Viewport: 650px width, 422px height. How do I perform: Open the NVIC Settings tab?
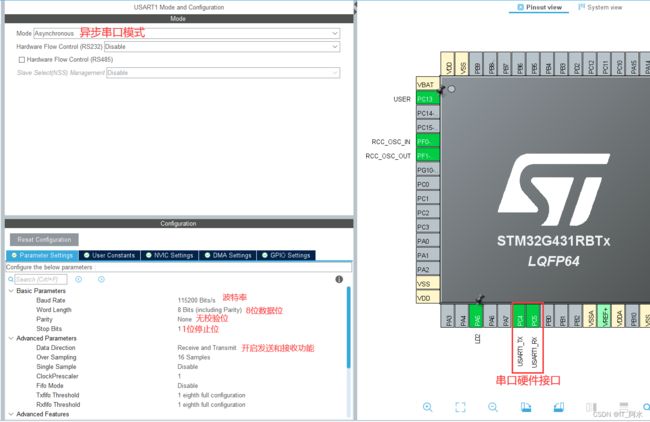tap(170, 255)
